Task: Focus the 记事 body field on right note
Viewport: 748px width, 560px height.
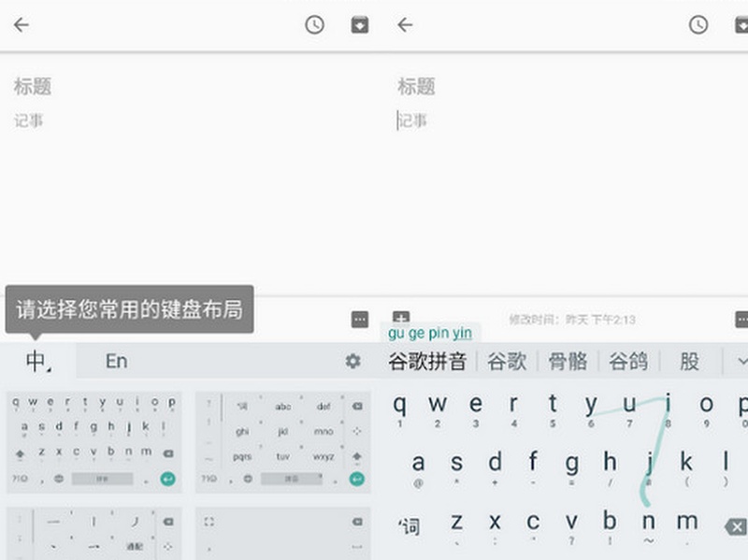Action: pyautogui.click(x=412, y=121)
